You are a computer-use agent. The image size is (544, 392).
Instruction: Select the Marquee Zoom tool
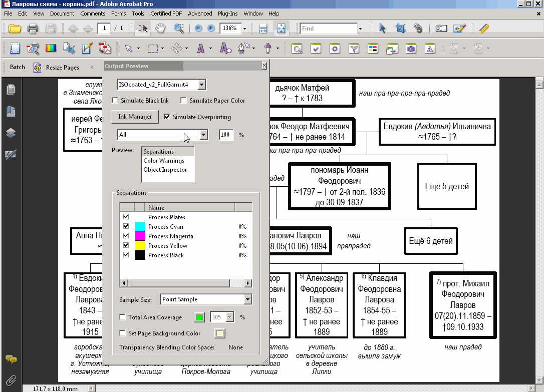[x=178, y=29]
